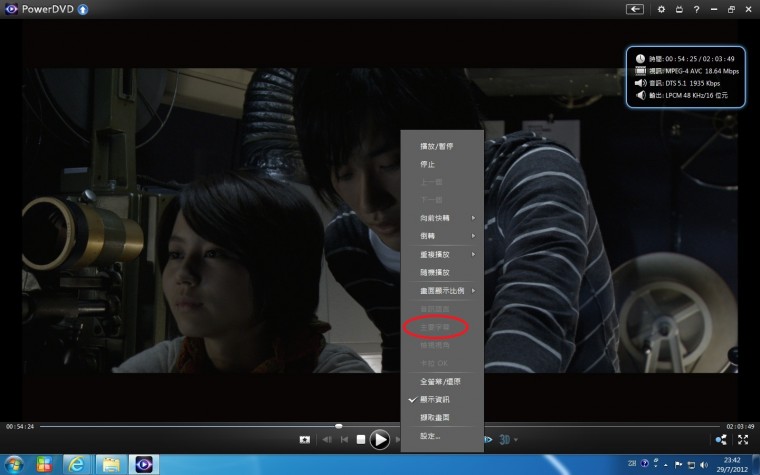This screenshot has width=760, height=475.
Task: Expand the 向前快轉 submenu
Action: [x=441, y=218]
